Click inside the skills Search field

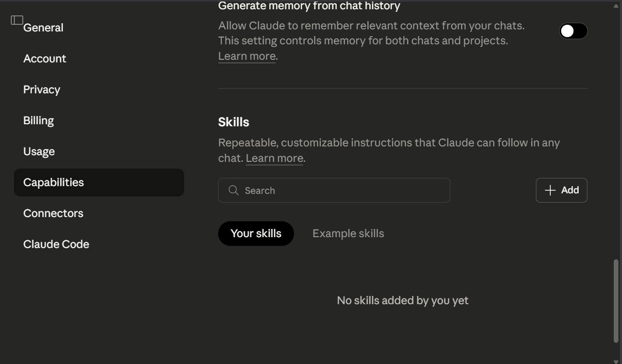tap(334, 190)
